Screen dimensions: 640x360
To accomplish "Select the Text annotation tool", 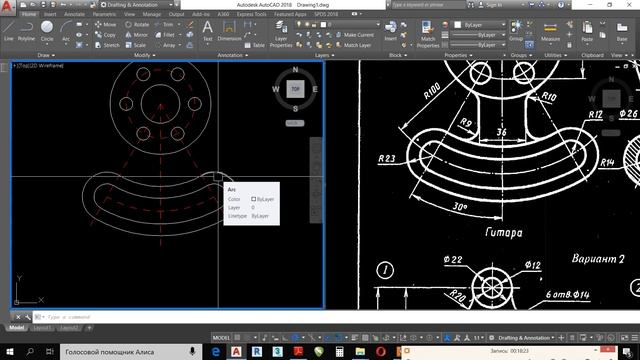I will [207, 31].
